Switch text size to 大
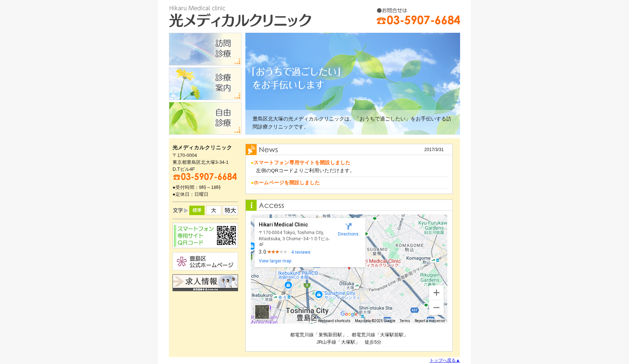This screenshot has height=364, width=629. (213, 210)
